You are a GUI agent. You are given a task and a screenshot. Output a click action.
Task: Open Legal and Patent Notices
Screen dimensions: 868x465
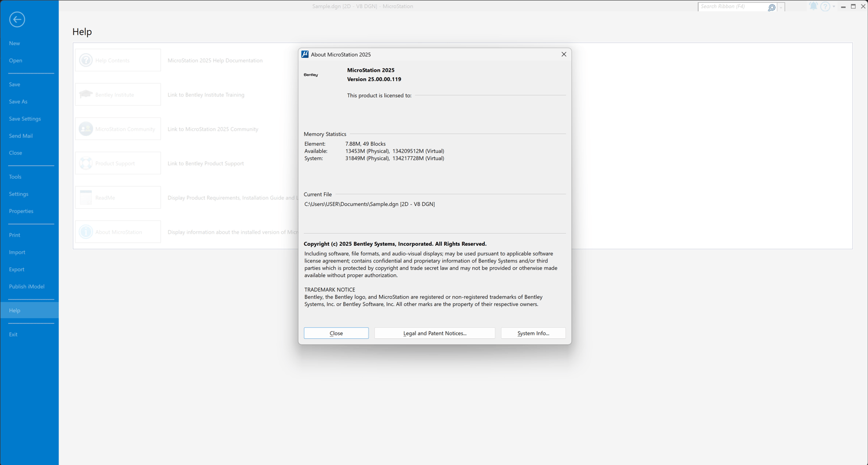pyautogui.click(x=435, y=333)
